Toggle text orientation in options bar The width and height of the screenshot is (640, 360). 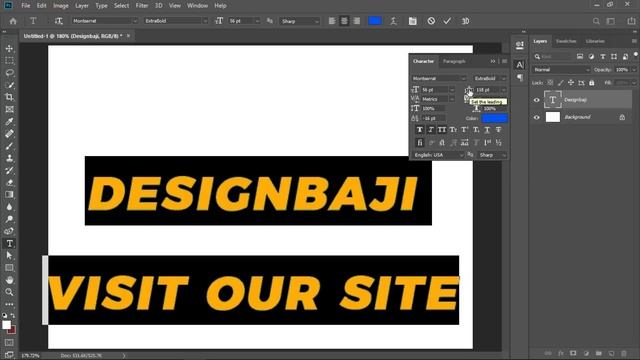click(58, 21)
